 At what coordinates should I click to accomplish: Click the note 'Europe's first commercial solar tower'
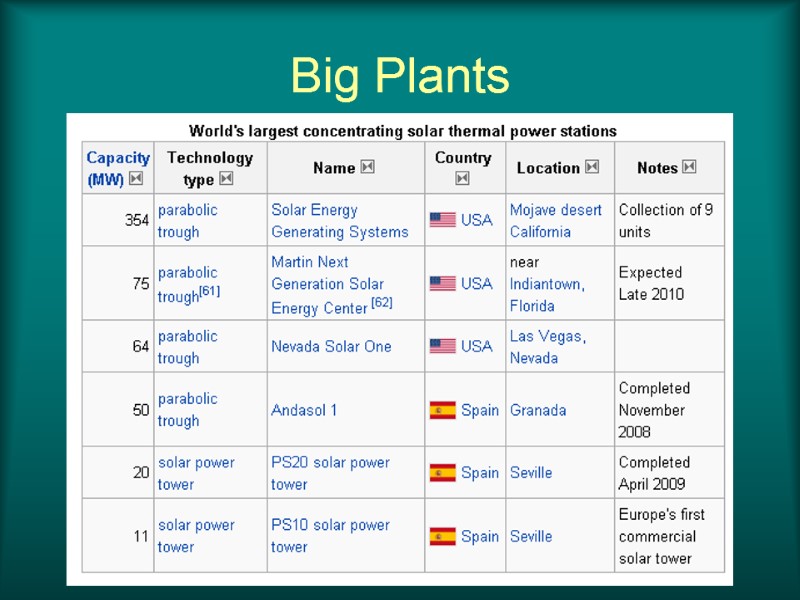pyautogui.click(x=662, y=536)
